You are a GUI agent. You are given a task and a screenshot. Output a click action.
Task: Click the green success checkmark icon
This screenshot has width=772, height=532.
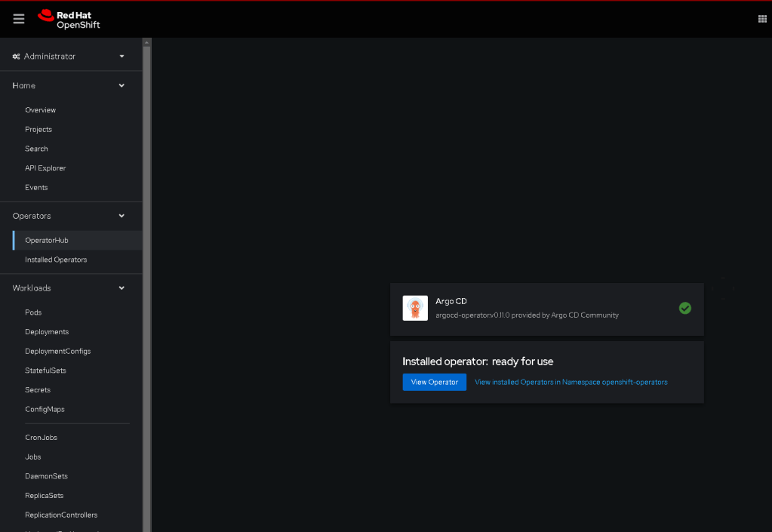[685, 308]
